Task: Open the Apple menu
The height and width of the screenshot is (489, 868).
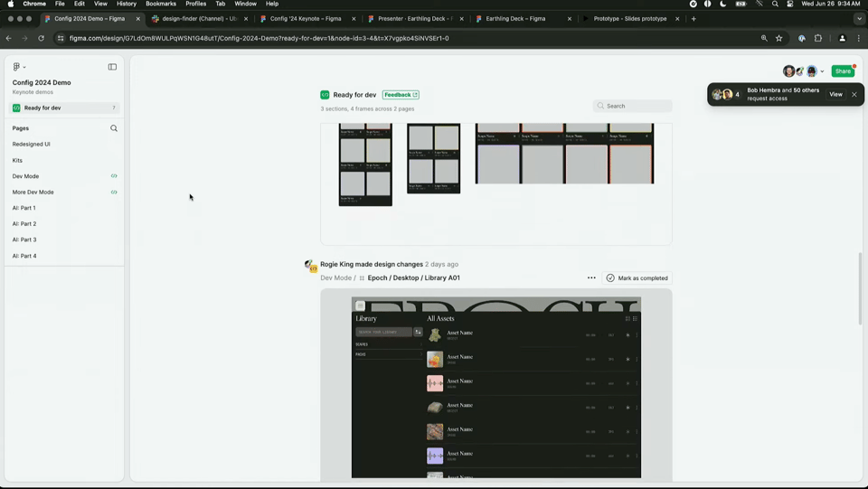Action: coord(11,4)
